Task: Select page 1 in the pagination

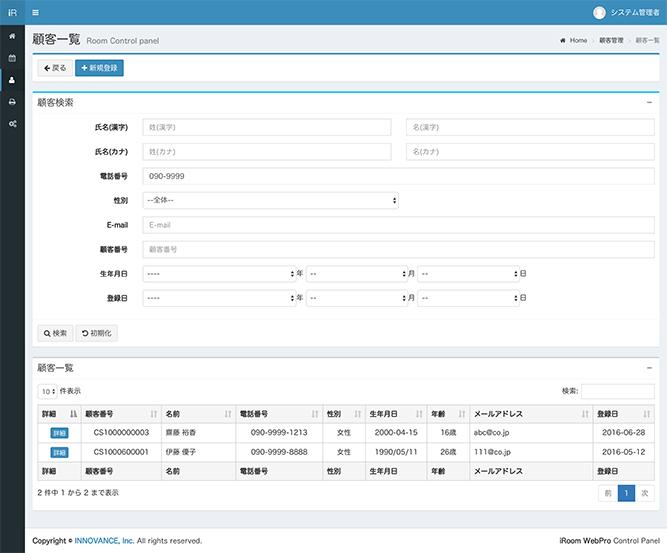Action: [x=626, y=493]
